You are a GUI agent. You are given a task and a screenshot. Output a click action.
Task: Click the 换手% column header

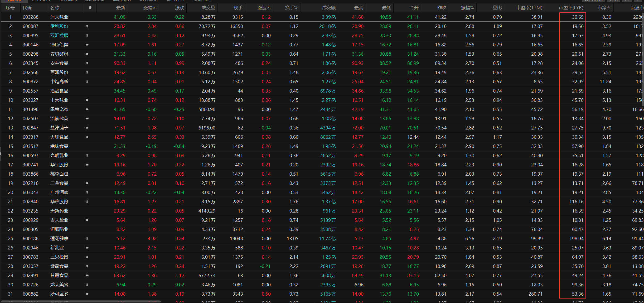[291, 8]
